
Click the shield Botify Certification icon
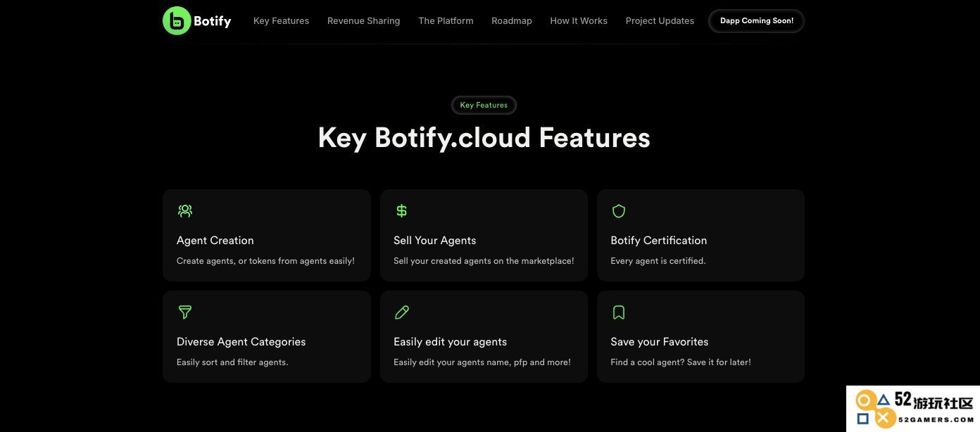pyautogui.click(x=619, y=210)
